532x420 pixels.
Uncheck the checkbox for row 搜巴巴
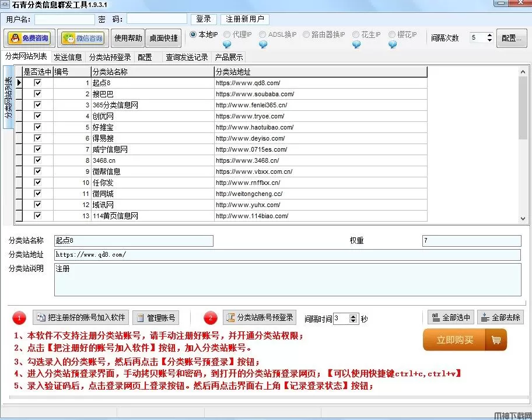pyautogui.click(x=38, y=94)
